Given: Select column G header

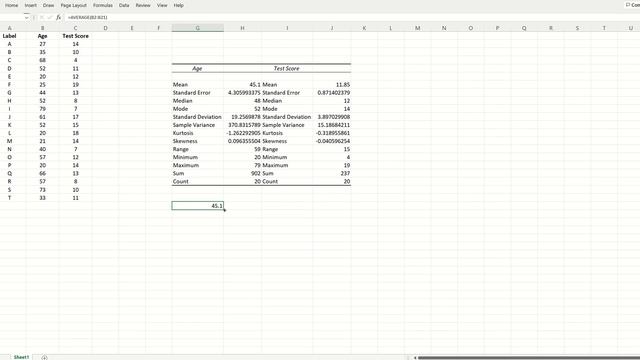Looking at the screenshot, I should (198, 28).
